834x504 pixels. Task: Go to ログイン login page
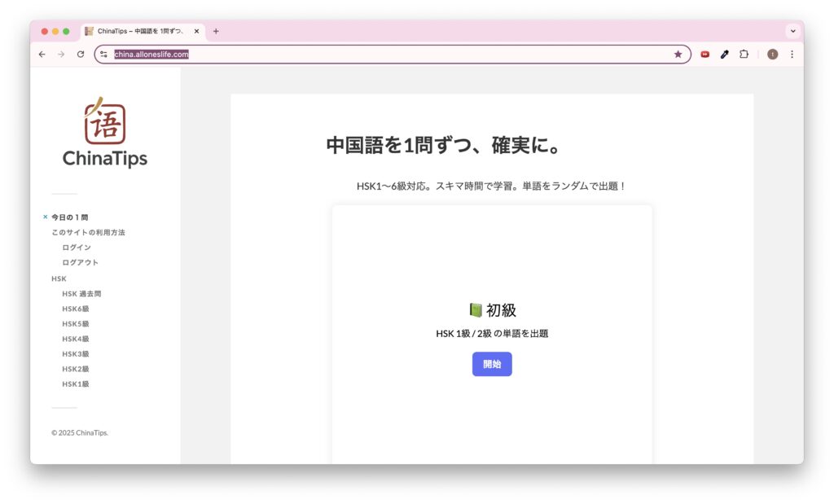click(77, 248)
